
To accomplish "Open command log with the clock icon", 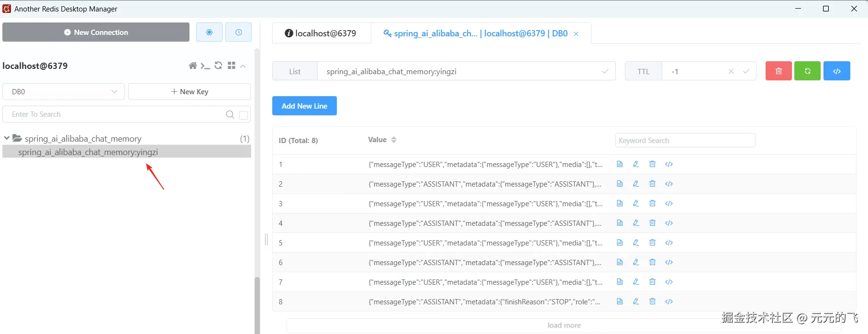I will [x=238, y=32].
